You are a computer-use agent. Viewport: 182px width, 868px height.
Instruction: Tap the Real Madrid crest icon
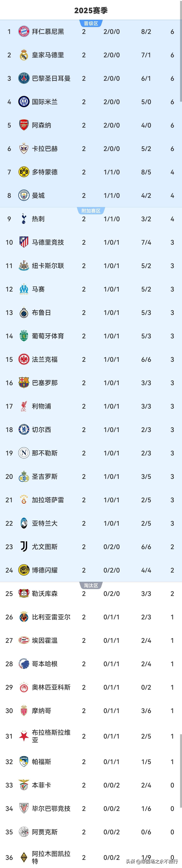(24, 55)
